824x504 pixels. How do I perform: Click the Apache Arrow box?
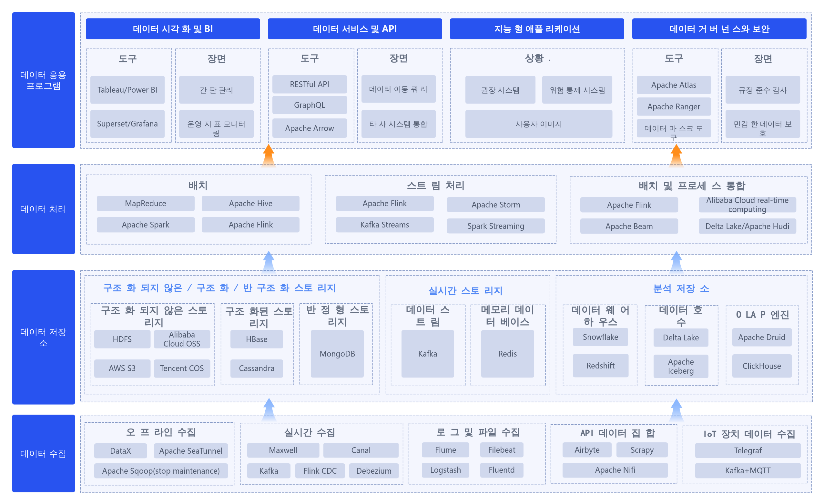(310, 128)
